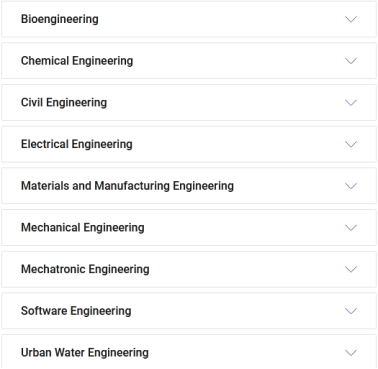Click blank middle area of Bioengineering panel

(217, 19)
